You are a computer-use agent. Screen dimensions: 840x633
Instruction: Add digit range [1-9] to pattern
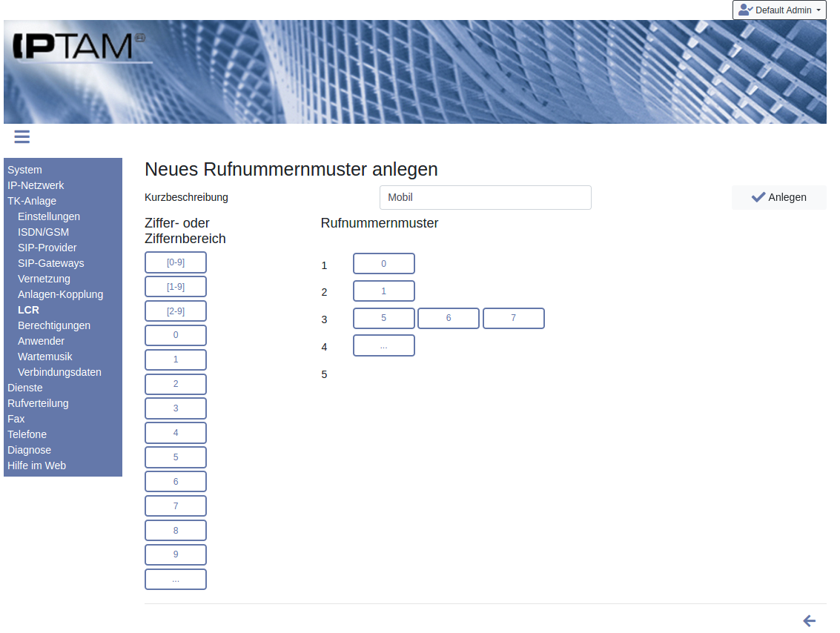click(176, 287)
